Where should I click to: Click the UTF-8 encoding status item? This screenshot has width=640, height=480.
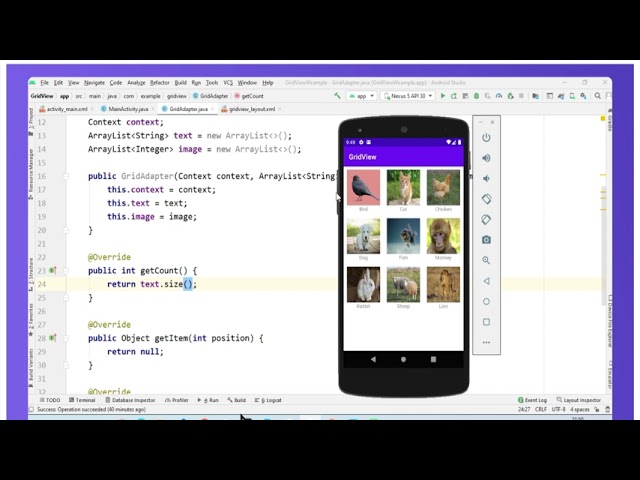[558, 409]
